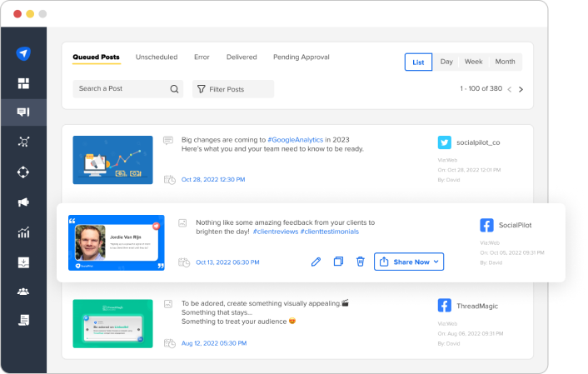Click the Share Now button
The height and width of the screenshot is (374, 588).
click(x=409, y=262)
